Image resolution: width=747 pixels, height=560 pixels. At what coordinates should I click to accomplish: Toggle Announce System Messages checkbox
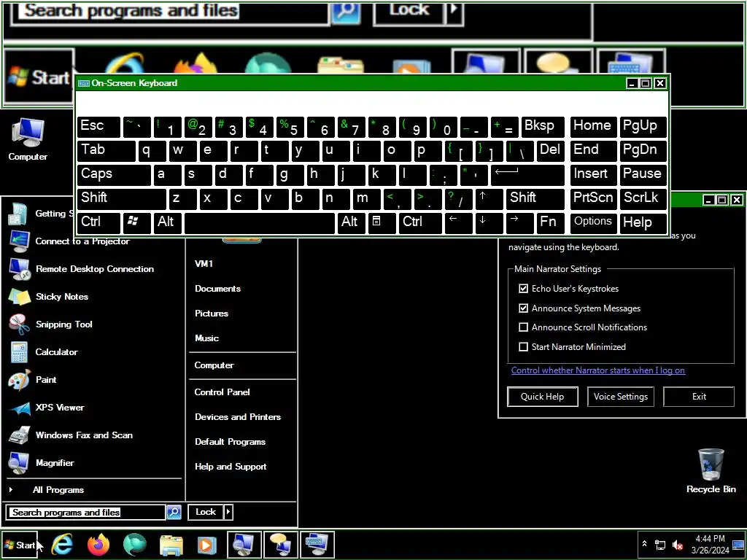(x=523, y=308)
